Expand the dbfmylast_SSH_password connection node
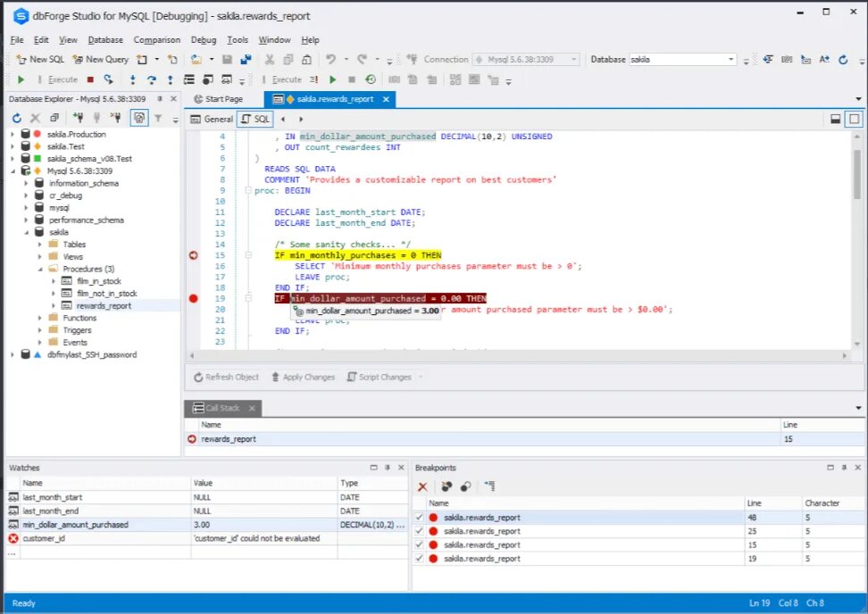Screen dimensions: 868x614 coord(13,354)
